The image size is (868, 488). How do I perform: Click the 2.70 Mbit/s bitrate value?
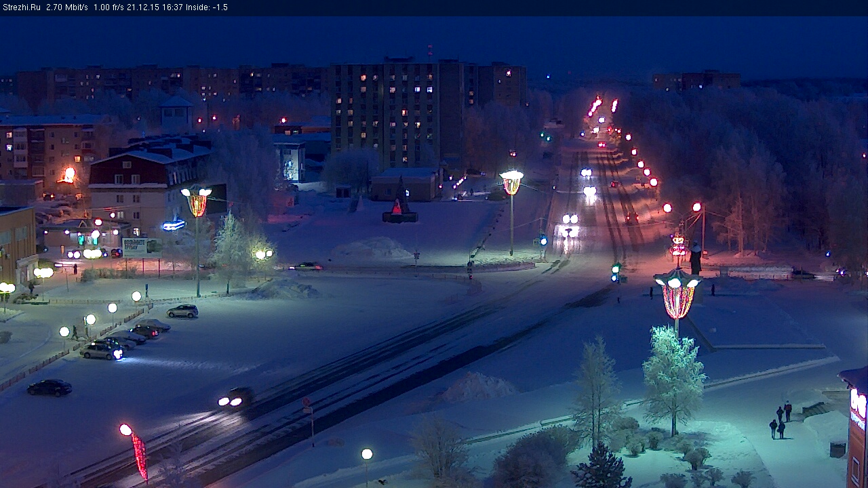67,7
